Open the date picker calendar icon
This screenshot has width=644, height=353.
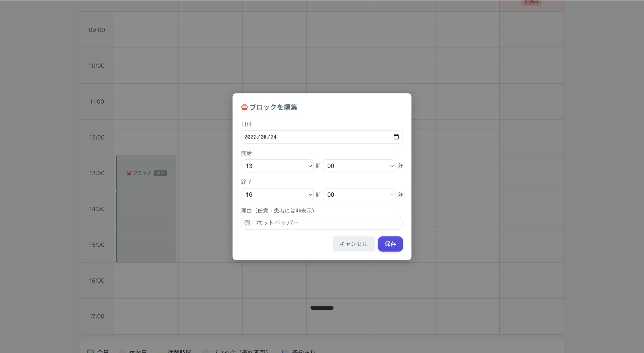pyautogui.click(x=396, y=137)
